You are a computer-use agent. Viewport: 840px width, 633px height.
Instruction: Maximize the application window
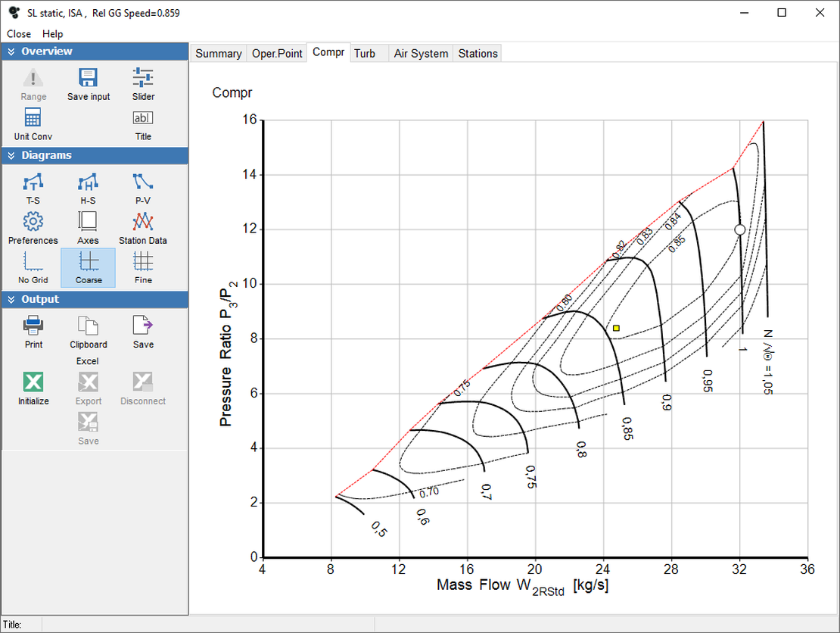[782, 12]
